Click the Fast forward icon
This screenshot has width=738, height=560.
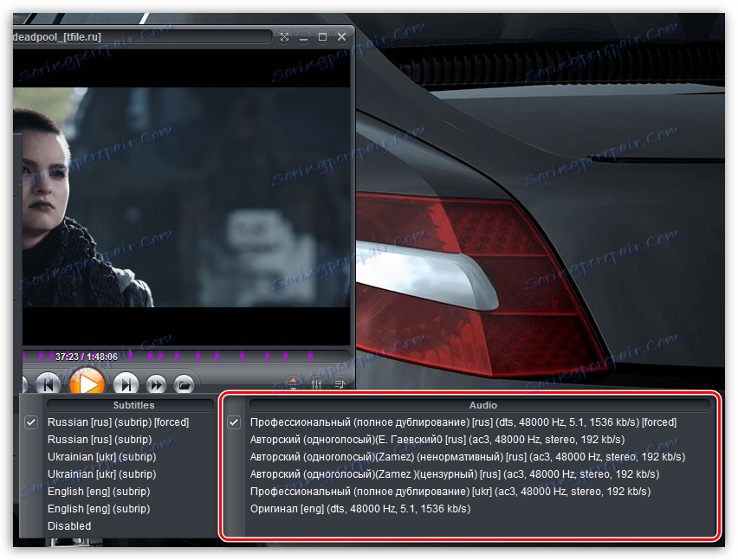pyautogui.click(x=157, y=383)
